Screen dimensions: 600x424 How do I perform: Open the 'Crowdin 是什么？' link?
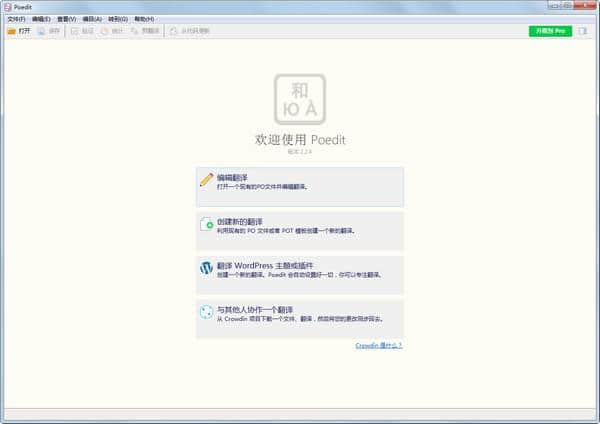point(378,346)
